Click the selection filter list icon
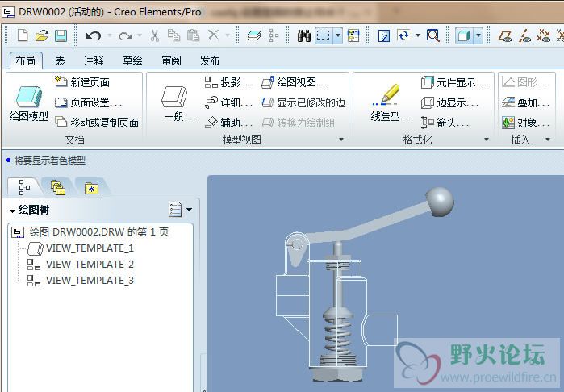 353,35
